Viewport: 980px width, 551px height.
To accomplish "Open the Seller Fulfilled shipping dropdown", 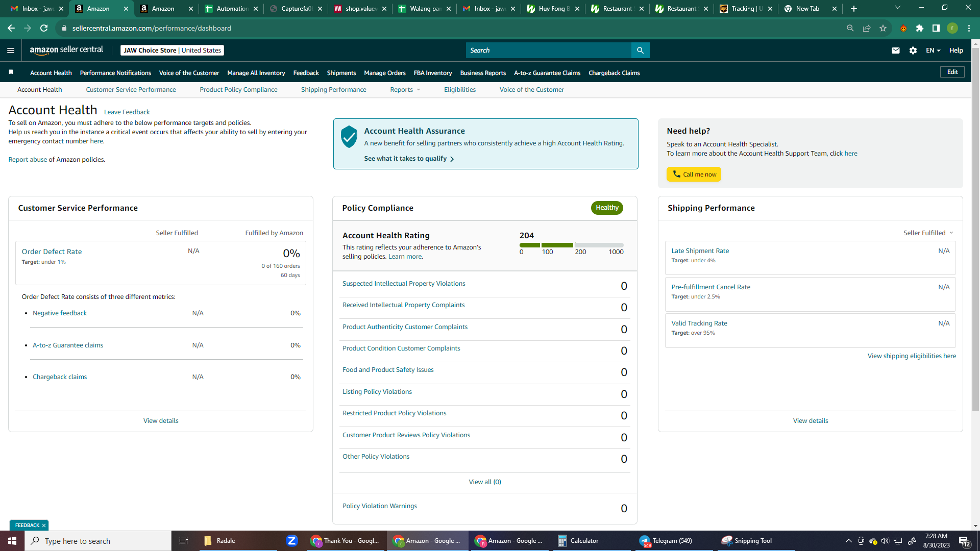I will 928,233.
